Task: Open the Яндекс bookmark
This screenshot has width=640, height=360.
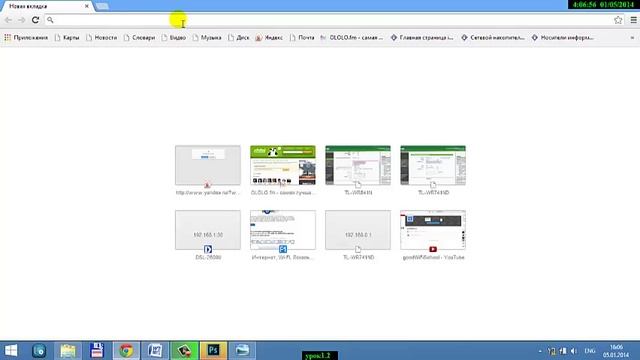Action: [x=269, y=38]
